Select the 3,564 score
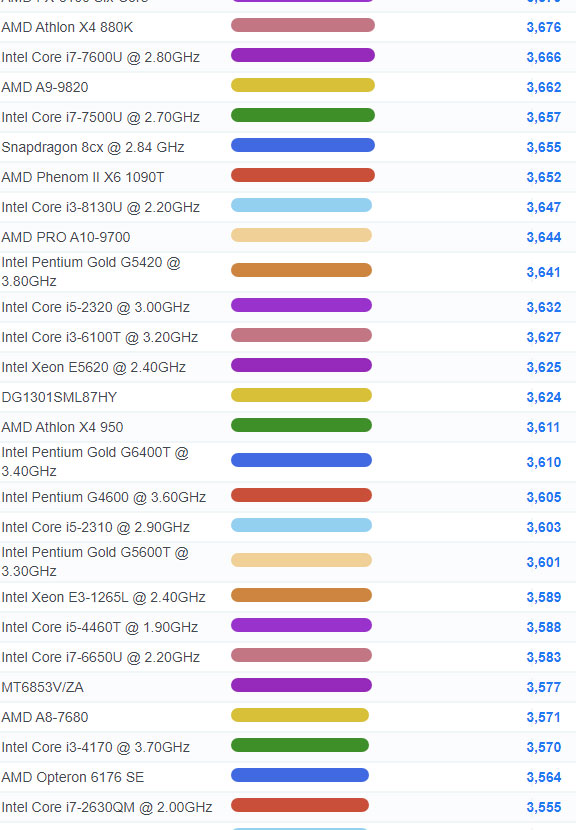The image size is (576, 830). point(544,778)
